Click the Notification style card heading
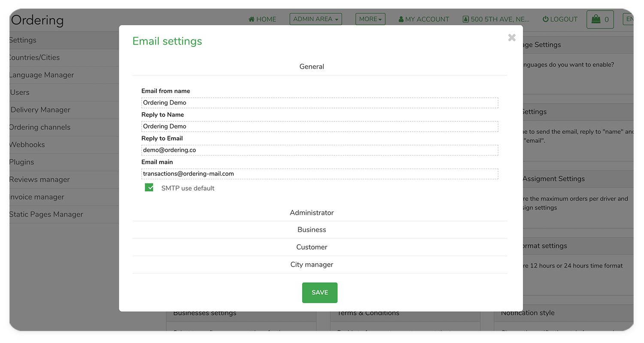644x343 pixels. [x=528, y=313]
